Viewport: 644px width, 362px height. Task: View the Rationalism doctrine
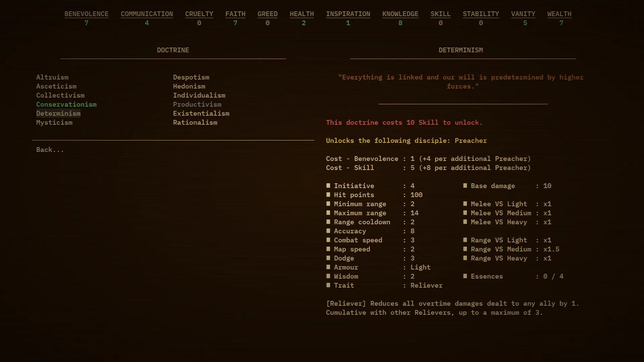point(195,123)
